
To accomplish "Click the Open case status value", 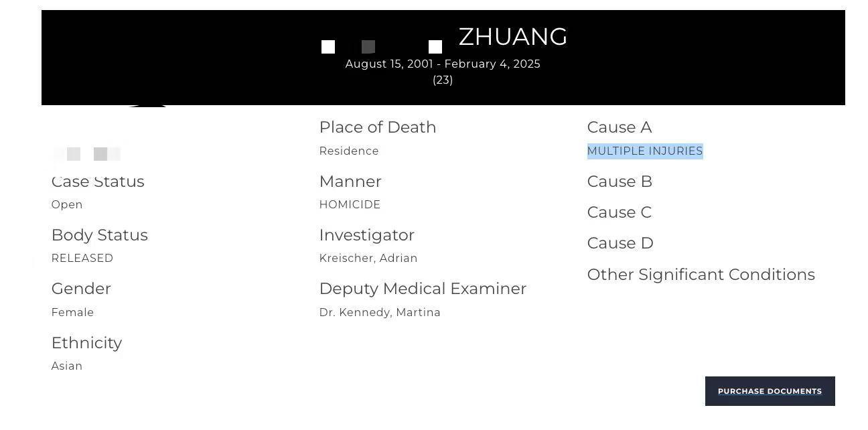I will pyautogui.click(x=67, y=205).
